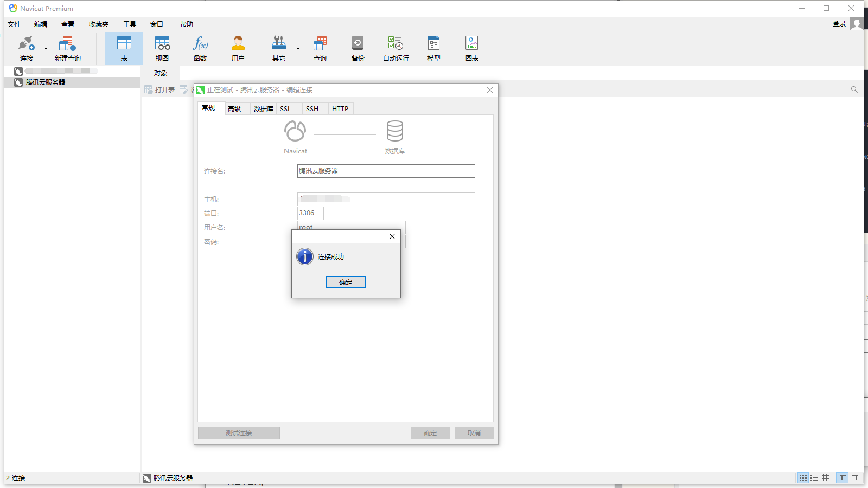Click the Navicat logo in connection dialog
868x488 pixels.
tap(295, 131)
